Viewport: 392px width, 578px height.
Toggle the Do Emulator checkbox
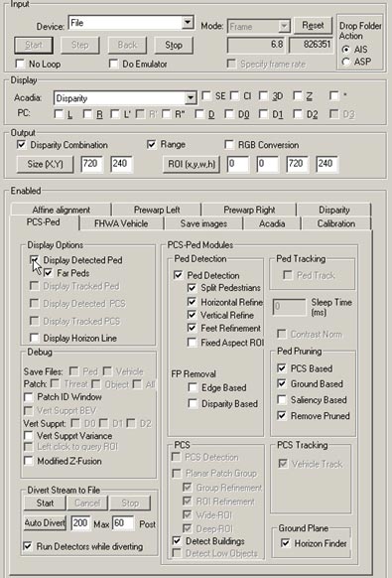coord(114,64)
